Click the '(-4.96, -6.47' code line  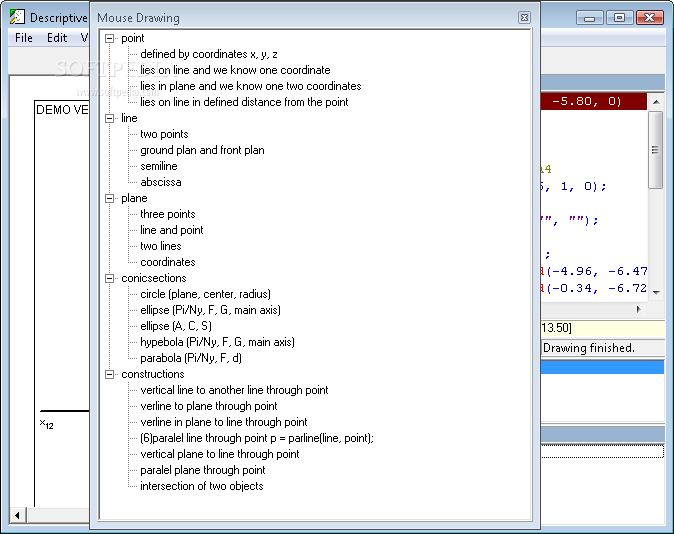point(594,271)
